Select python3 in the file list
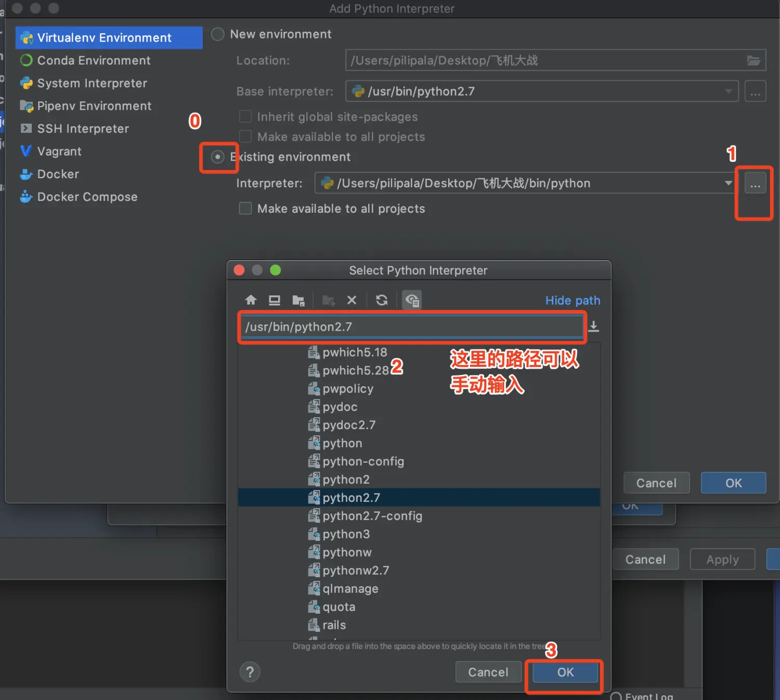The width and height of the screenshot is (780, 700). pos(346,534)
